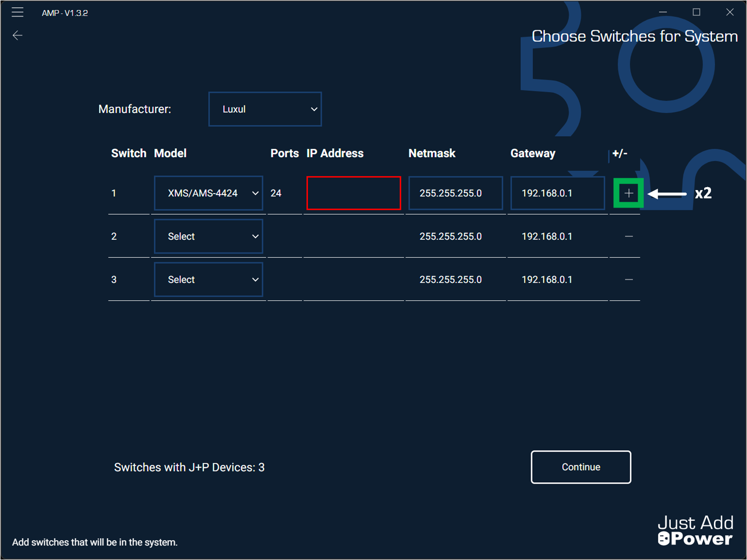Click switch 3 gateway 192.168.0.1
The image size is (747, 560).
click(x=547, y=280)
